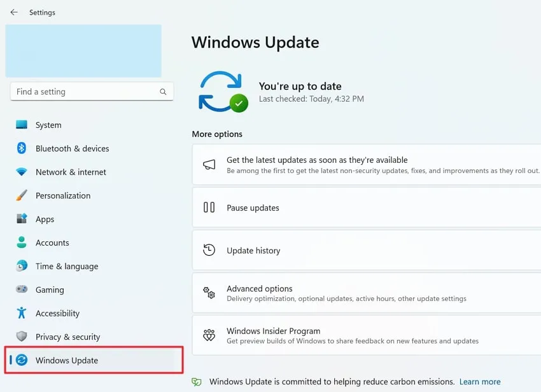Click the Network Wi-Fi icon
The width and height of the screenshot is (541, 392).
[22, 172]
